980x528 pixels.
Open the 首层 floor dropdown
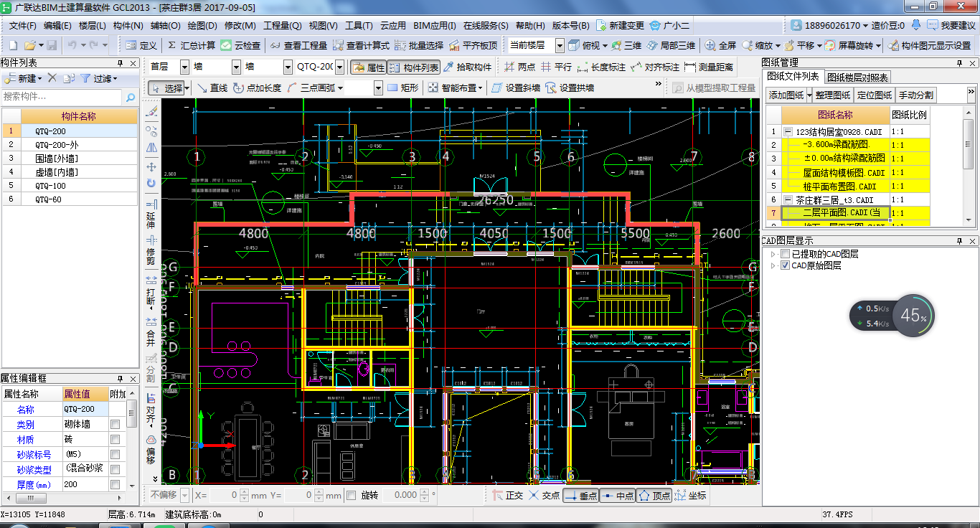[x=184, y=67]
